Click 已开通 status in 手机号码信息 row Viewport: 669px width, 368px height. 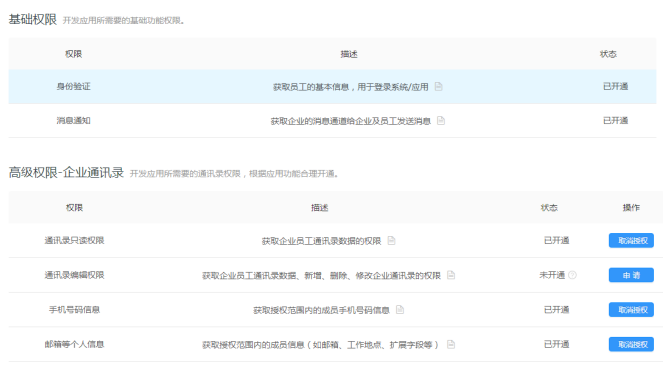coord(556,310)
